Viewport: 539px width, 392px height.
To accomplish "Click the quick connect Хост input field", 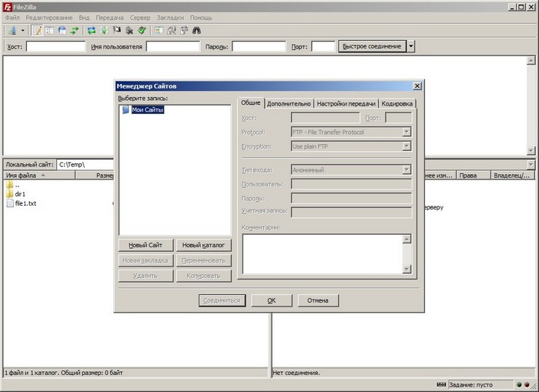I will click(x=55, y=46).
